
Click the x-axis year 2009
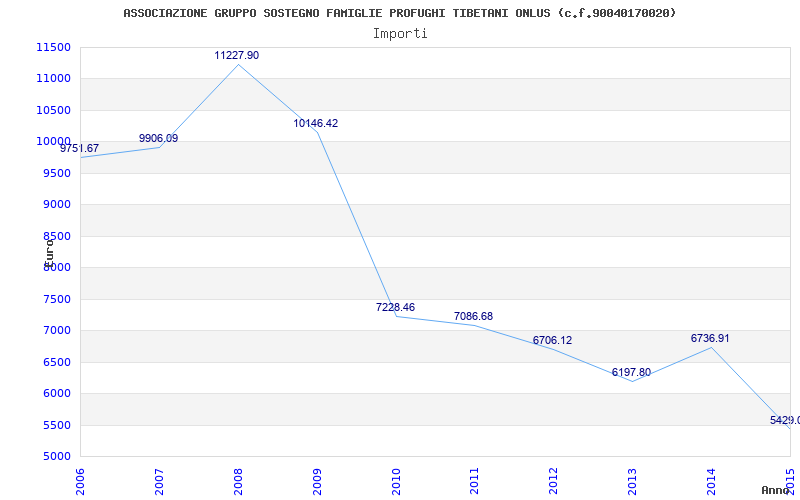pyautogui.click(x=317, y=481)
